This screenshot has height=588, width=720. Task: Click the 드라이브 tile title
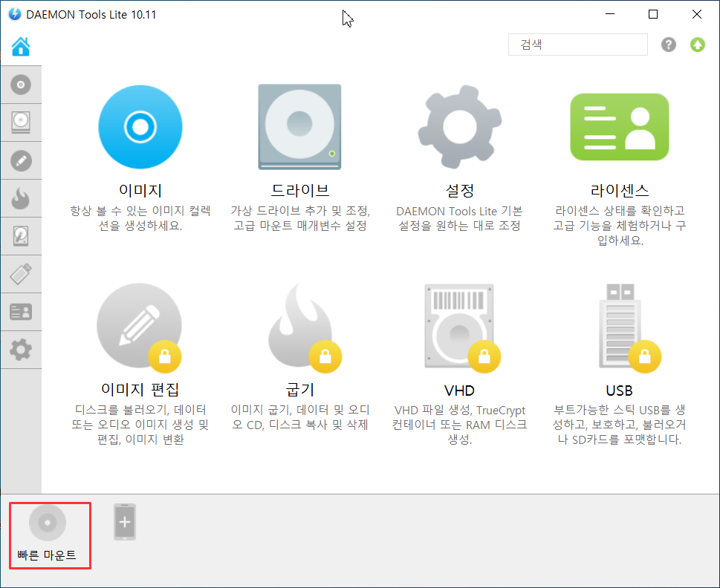(x=300, y=190)
